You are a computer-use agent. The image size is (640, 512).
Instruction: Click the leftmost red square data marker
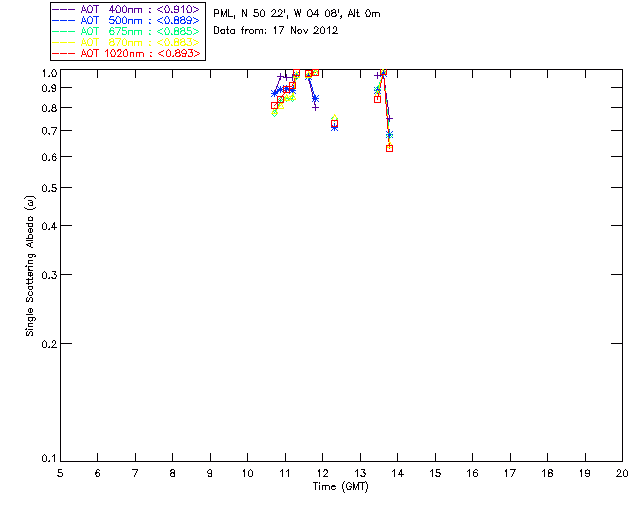274,105
